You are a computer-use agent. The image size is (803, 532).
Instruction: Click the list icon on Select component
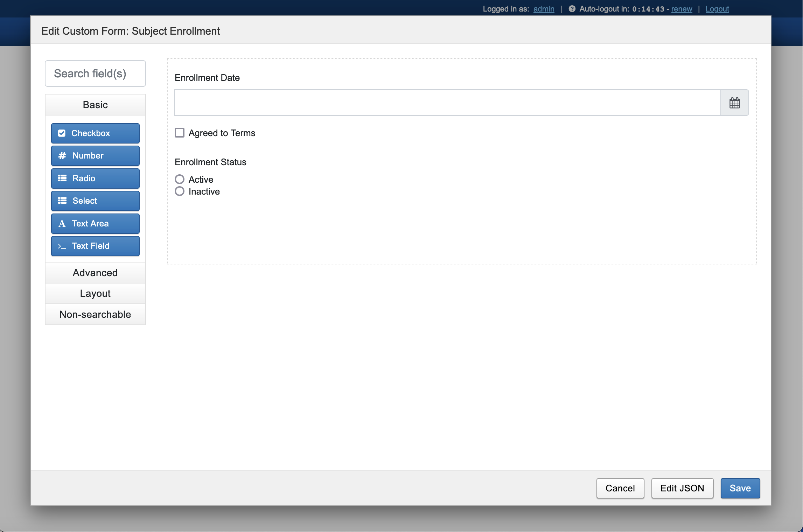62,201
